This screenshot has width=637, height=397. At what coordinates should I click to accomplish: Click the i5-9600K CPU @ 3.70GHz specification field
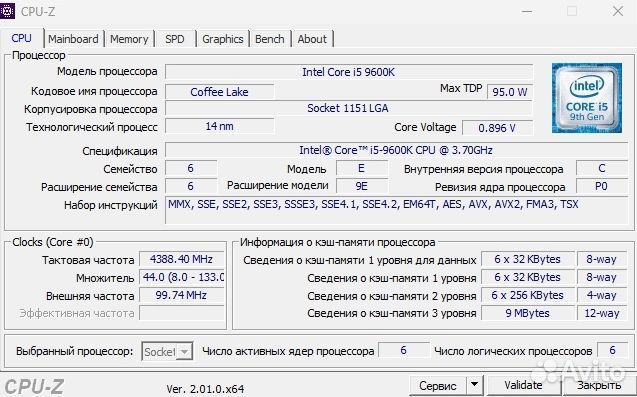coord(396,150)
